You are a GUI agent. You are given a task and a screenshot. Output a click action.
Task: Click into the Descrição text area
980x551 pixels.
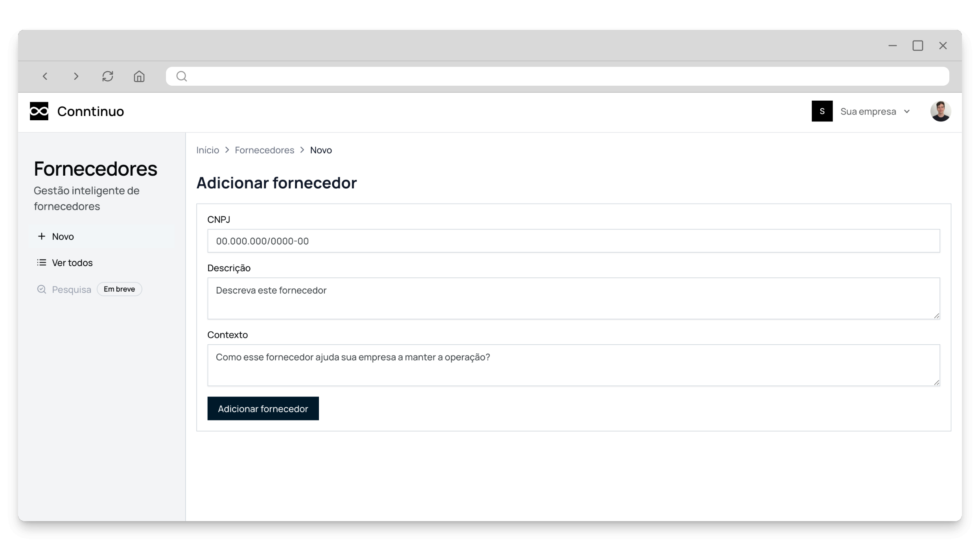point(573,298)
